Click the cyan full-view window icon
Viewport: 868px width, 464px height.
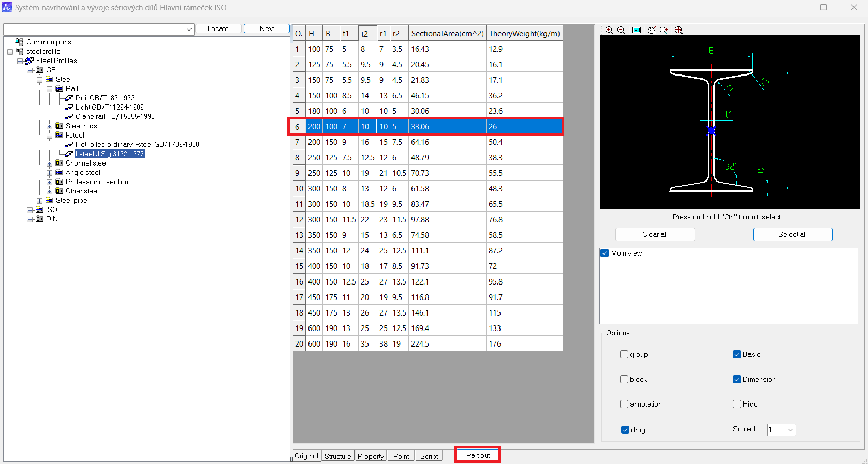click(x=637, y=31)
